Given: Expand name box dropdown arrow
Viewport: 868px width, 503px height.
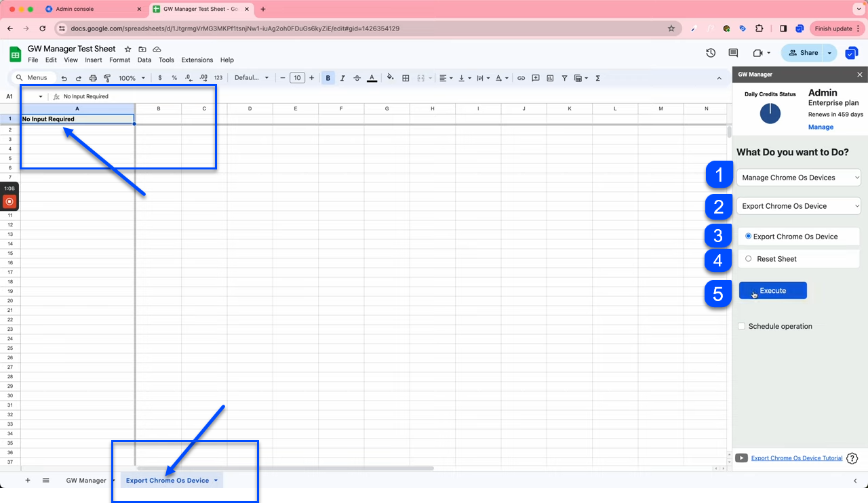Looking at the screenshot, I should tap(41, 97).
